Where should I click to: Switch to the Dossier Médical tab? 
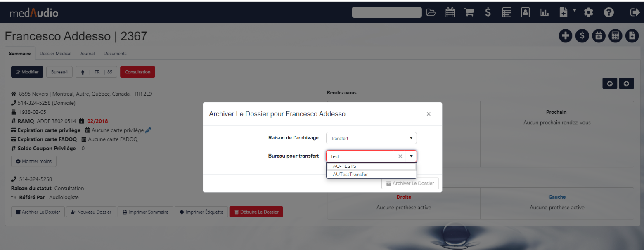click(x=55, y=54)
